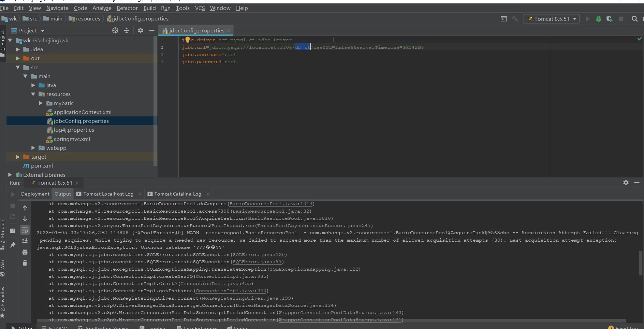
Task: Open the Refactor menu
Action: coord(127,8)
